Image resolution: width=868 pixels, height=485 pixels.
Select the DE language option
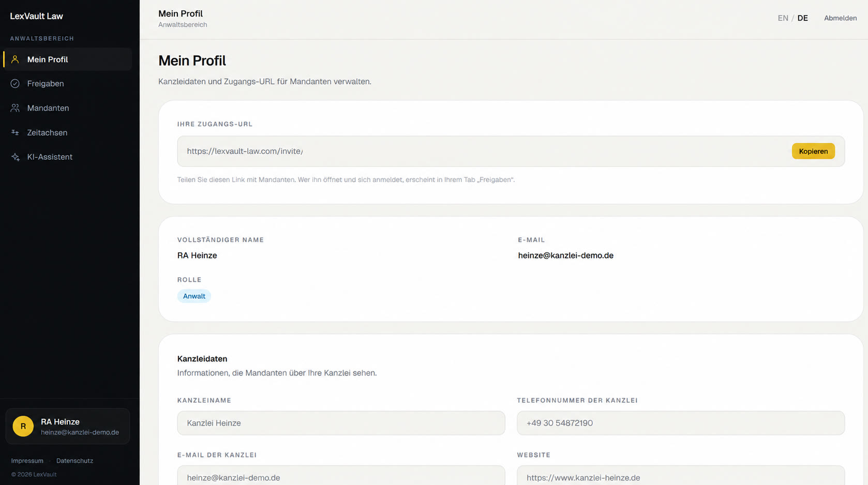[x=802, y=18]
